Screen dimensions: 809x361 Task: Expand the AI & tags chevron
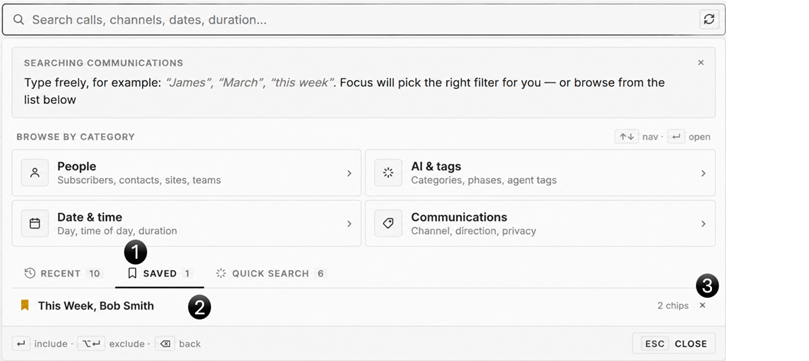pyautogui.click(x=703, y=173)
